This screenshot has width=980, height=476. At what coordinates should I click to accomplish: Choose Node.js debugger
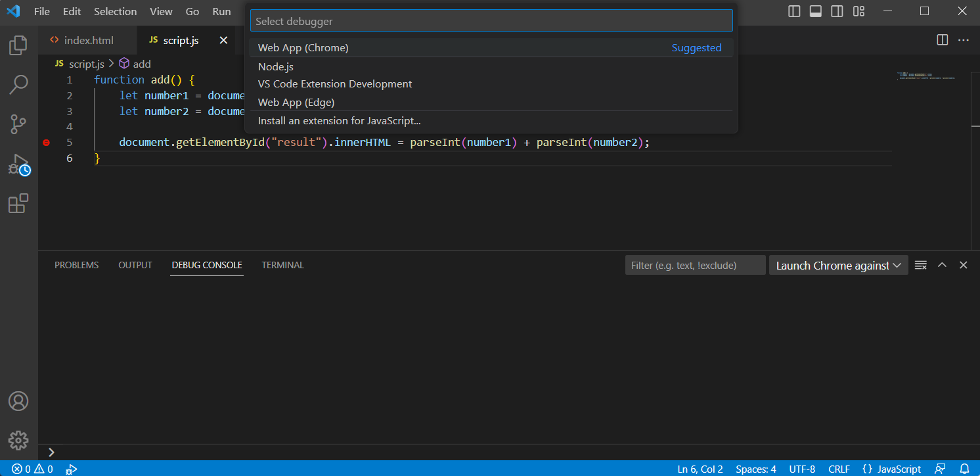[x=491, y=66]
